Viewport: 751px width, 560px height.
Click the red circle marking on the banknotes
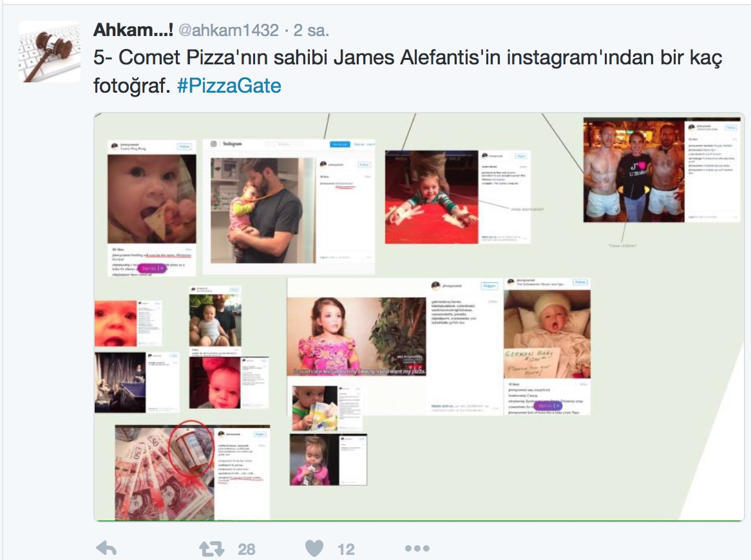[x=191, y=449]
